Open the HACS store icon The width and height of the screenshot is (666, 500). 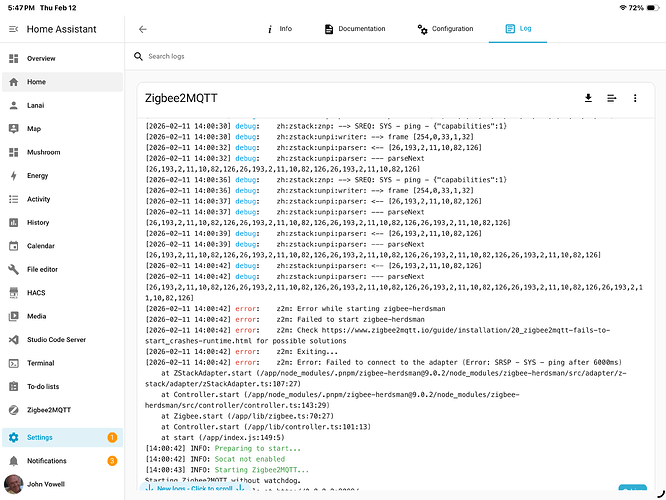pos(14,293)
